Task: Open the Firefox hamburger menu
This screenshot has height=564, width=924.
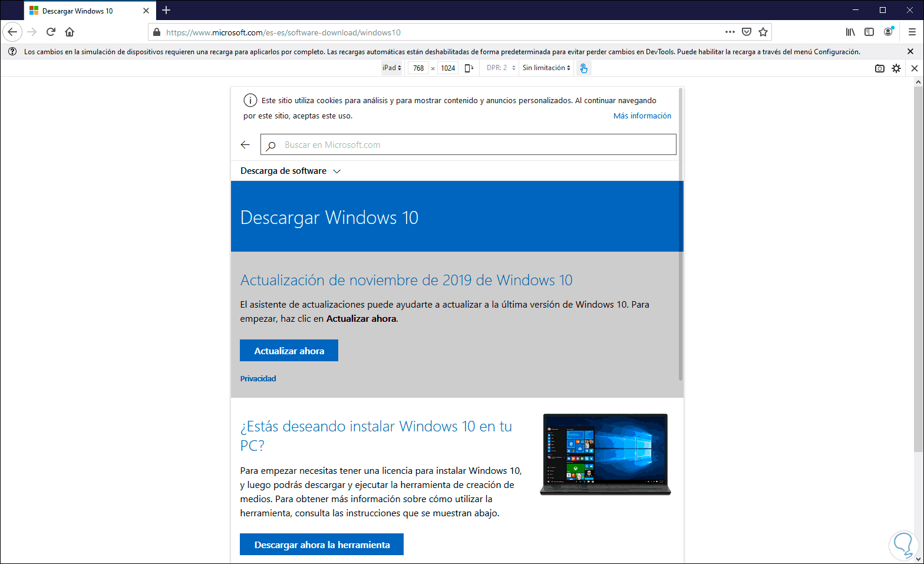Action: pyautogui.click(x=912, y=32)
